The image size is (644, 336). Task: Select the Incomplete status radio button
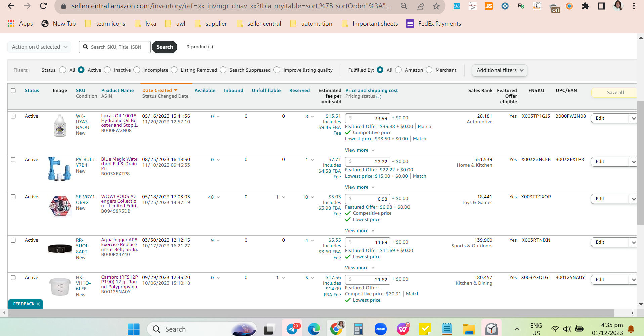tap(137, 70)
